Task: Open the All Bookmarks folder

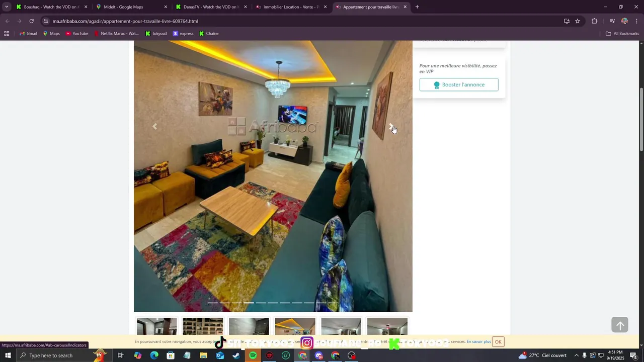Action: 622,34
